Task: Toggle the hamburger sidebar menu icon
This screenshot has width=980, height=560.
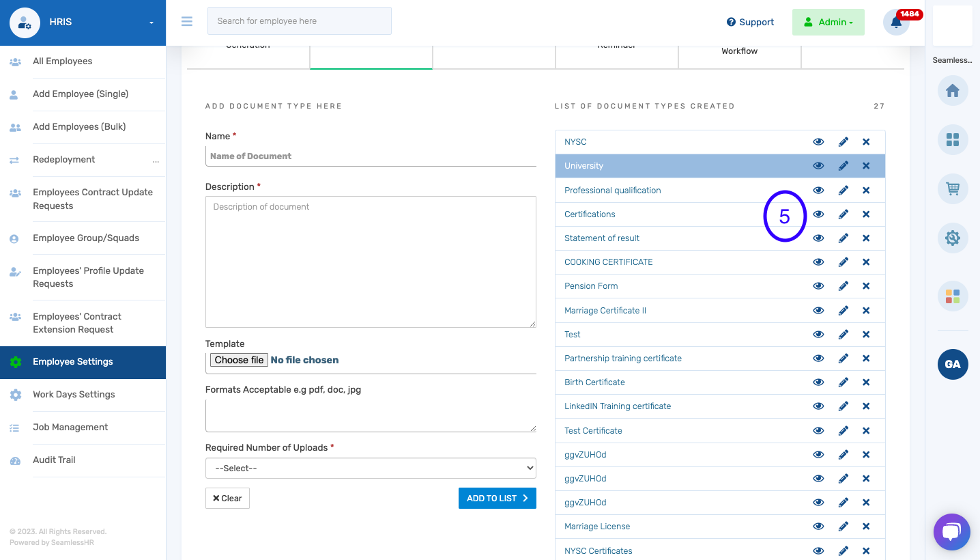Action: pyautogui.click(x=187, y=21)
